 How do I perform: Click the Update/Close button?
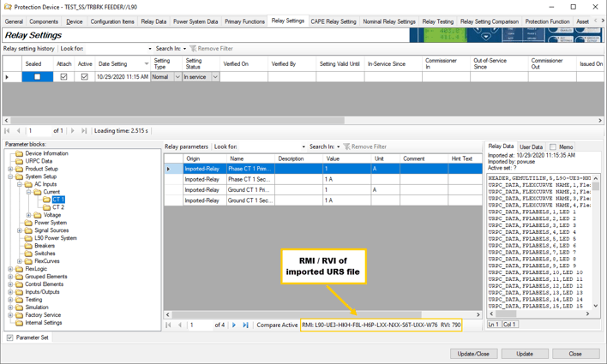tap(473, 354)
